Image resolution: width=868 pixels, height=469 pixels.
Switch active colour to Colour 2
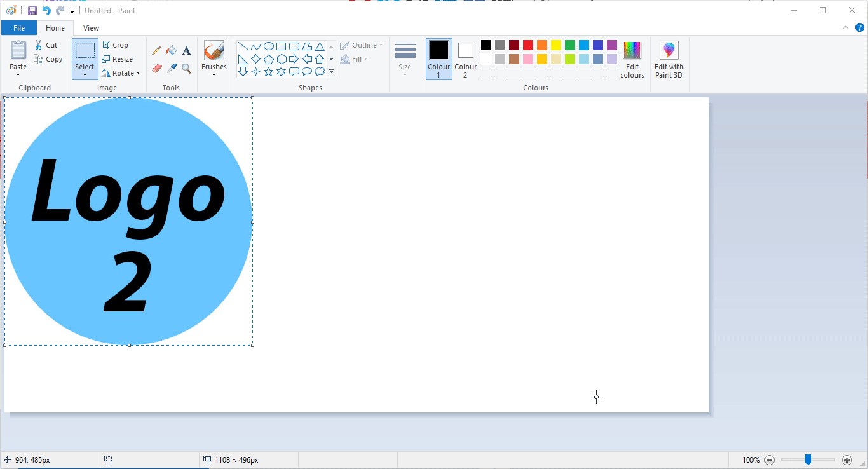[x=465, y=59]
